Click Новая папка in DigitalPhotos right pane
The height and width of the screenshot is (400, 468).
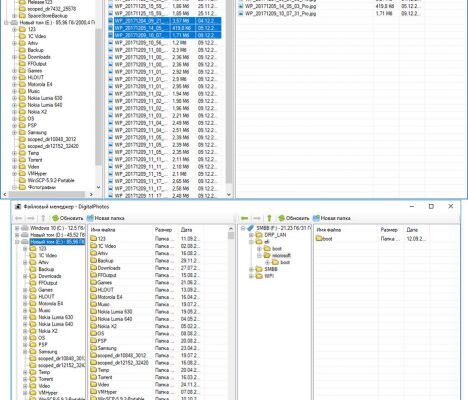332,218
